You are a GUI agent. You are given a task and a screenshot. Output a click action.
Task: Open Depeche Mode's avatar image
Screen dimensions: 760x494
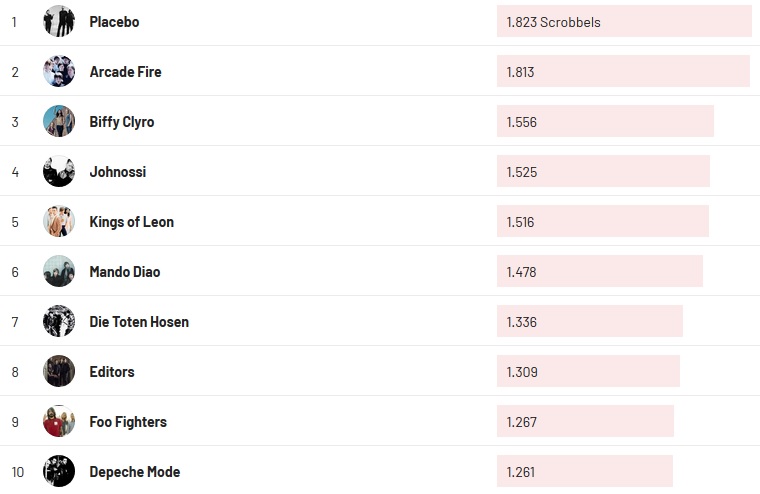pyautogui.click(x=59, y=471)
